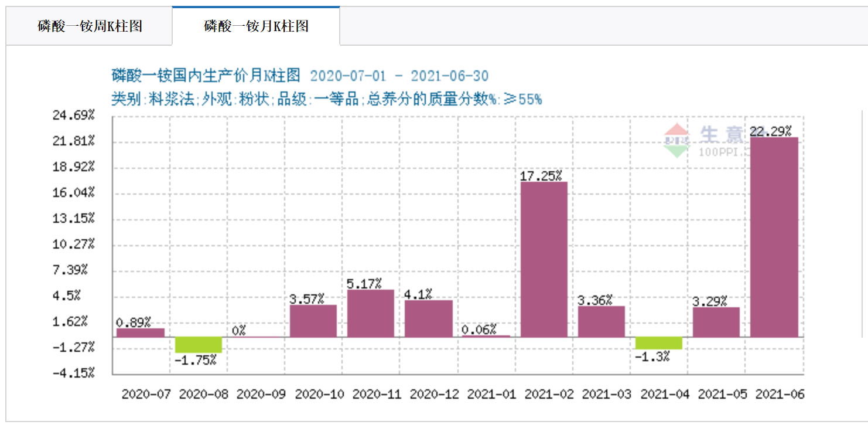Image resolution: width=868 pixels, height=428 pixels.
Task: Click the 13.15% y-axis label
Action: (74, 218)
